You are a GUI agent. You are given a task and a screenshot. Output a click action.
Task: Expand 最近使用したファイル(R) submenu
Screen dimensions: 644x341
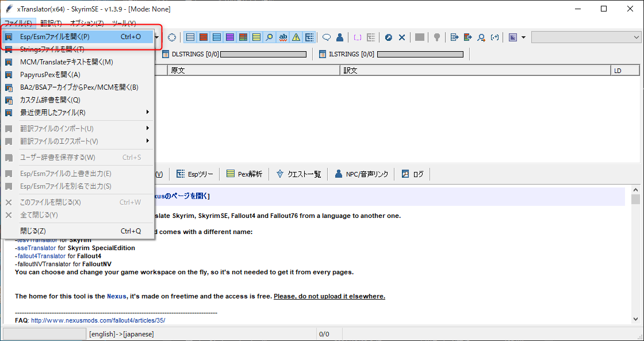pos(78,112)
